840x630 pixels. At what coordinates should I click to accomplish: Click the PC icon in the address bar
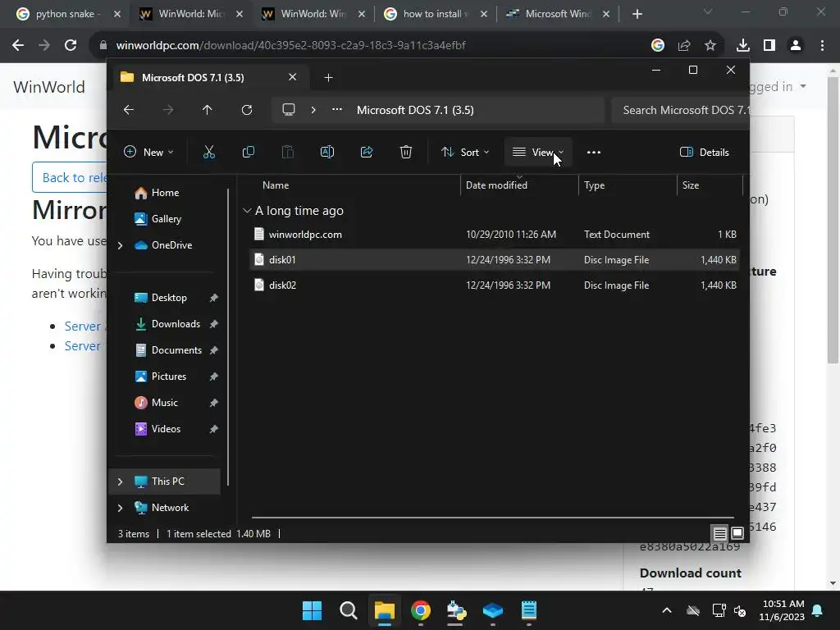(x=289, y=110)
